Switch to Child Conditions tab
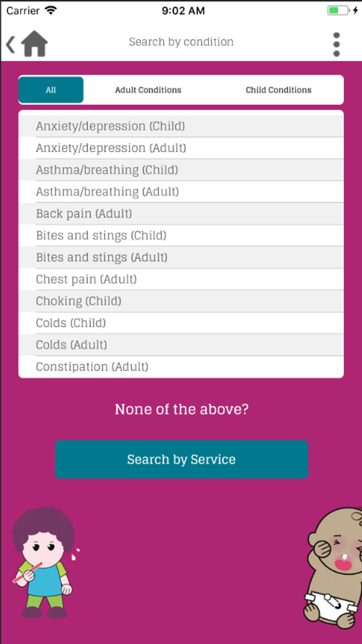The image size is (362, 644). [x=278, y=90]
